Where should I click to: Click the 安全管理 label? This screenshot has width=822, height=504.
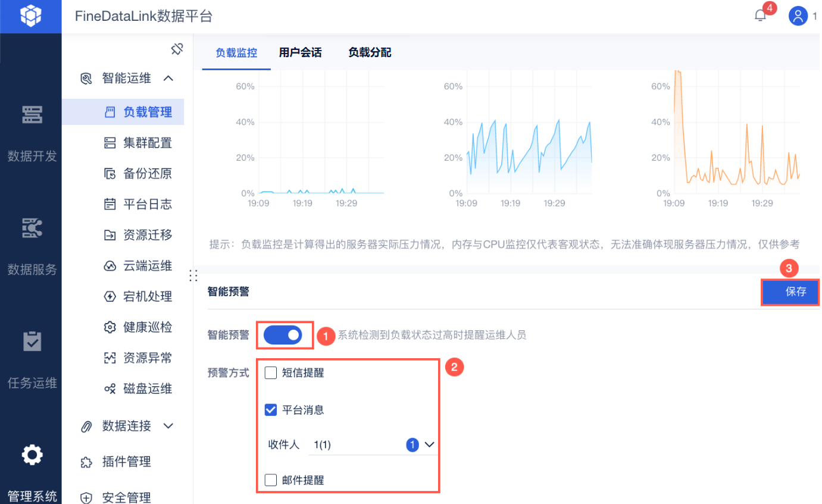[127, 497]
